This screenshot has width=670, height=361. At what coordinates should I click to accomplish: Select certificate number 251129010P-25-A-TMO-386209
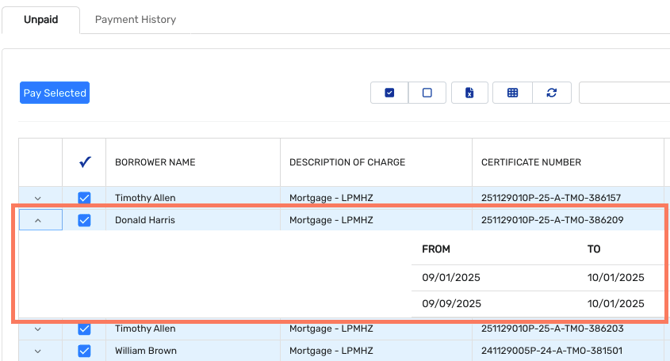(x=552, y=220)
